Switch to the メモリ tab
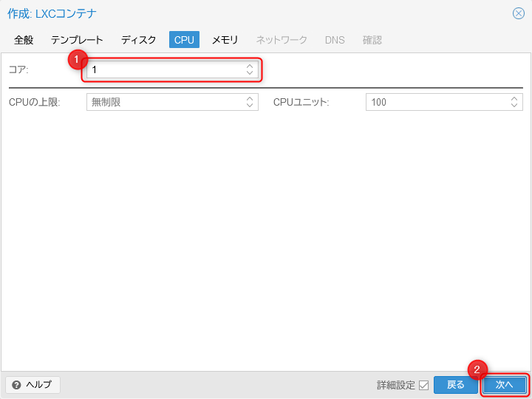 tap(225, 40)
